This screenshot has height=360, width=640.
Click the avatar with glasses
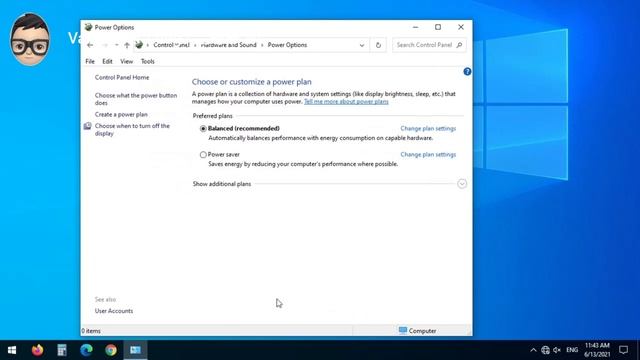[30, 39]
